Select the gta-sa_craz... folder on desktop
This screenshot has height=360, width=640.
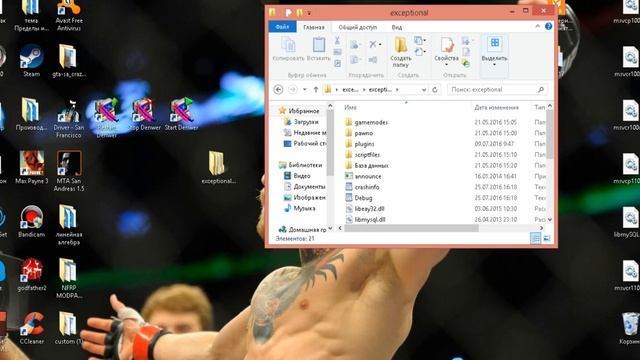coord(69,61)
